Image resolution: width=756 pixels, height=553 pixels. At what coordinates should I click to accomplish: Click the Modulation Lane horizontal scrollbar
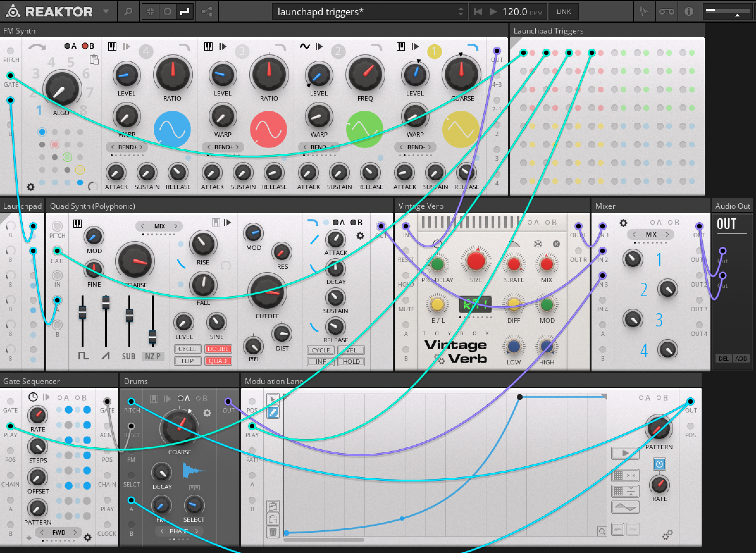click(x=324, y=540)
